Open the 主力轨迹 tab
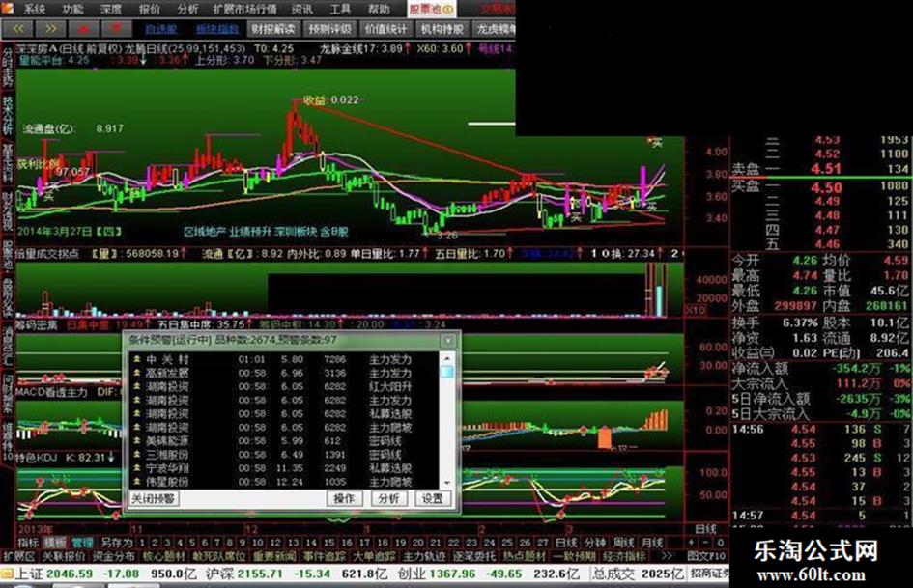The image size is (913, 588). pyautogui.click(x=425, y=556)
